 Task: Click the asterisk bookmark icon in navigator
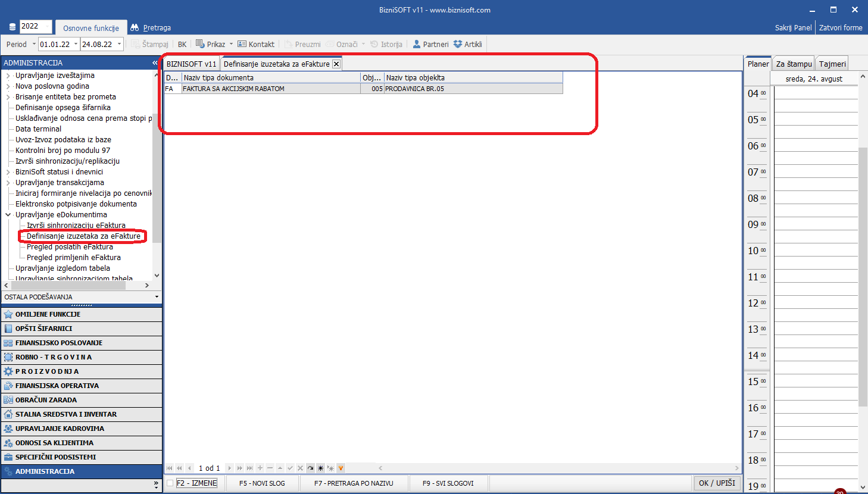tap(320, 468)
